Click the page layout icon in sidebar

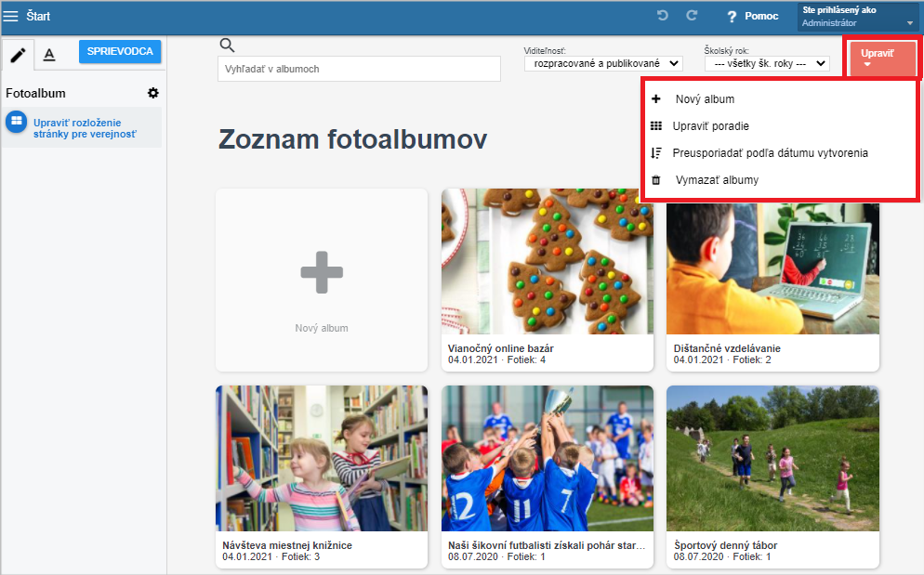[x=17, y=122]
